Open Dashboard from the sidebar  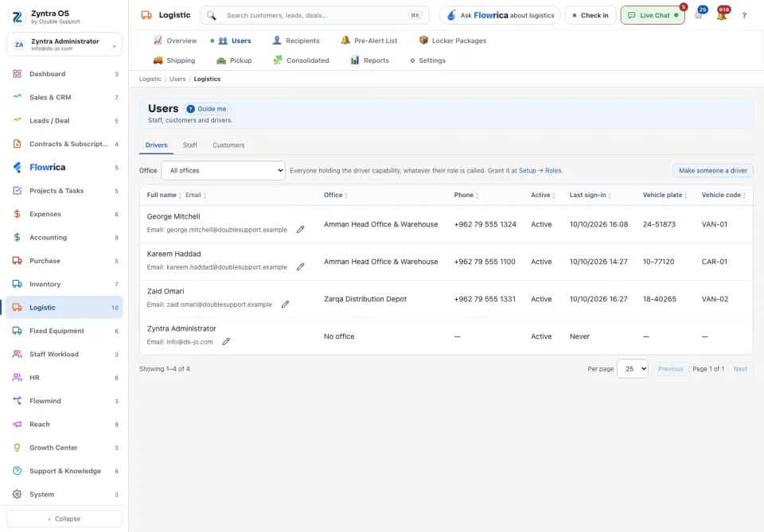point(64,74)
